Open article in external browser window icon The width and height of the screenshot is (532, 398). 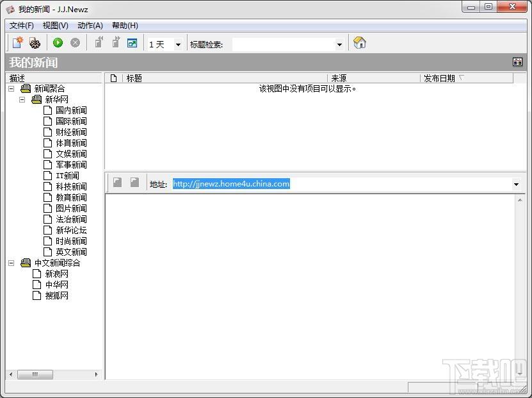click(x=132, y=43)
